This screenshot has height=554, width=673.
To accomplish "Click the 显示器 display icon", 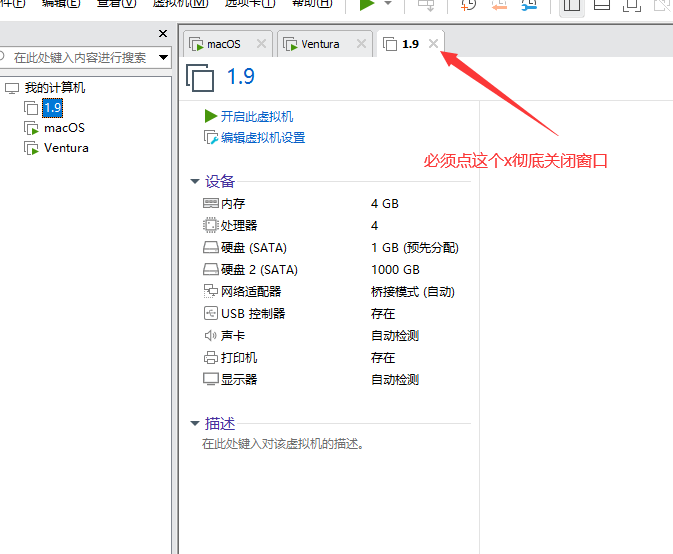I will pyautogui.click(x=211, y=379).
